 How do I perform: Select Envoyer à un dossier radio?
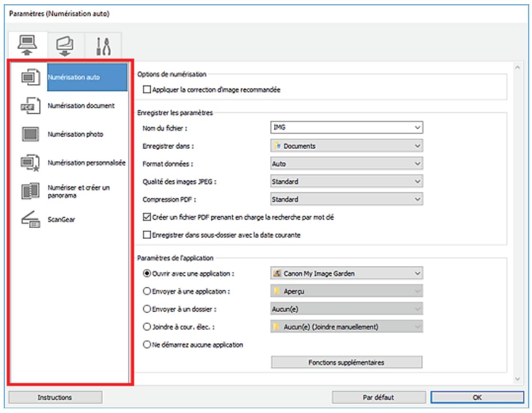tap(146, 309)
